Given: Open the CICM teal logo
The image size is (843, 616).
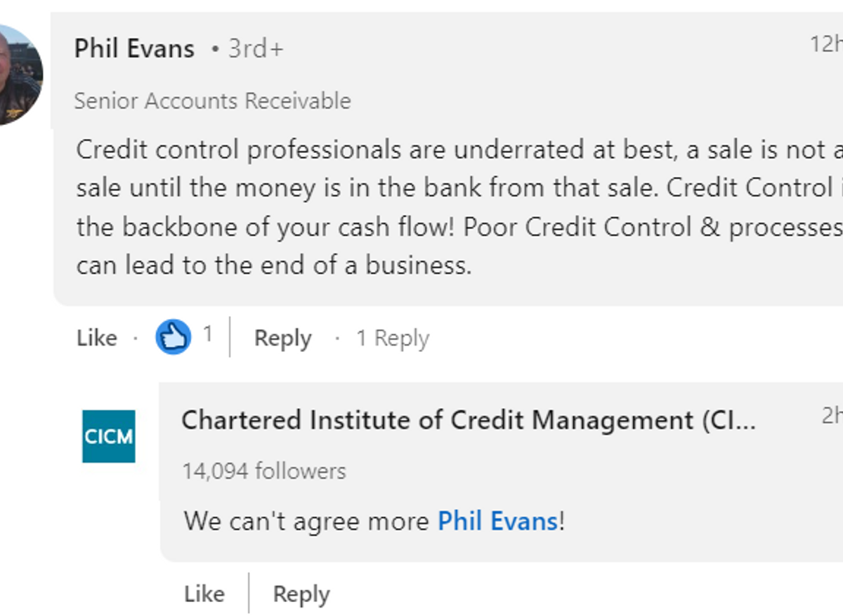Looking at the screenshot, I should point(109,436).
